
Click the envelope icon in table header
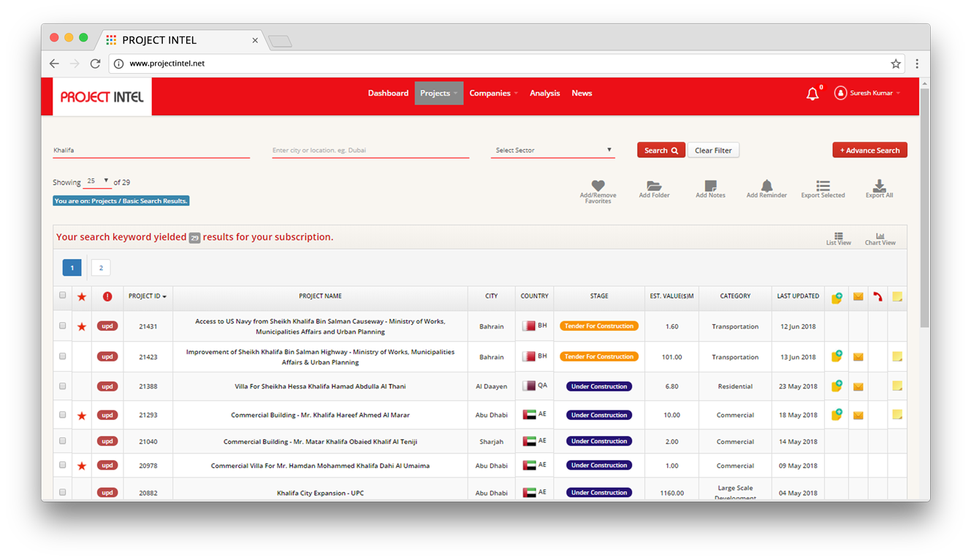coord(858,296)
